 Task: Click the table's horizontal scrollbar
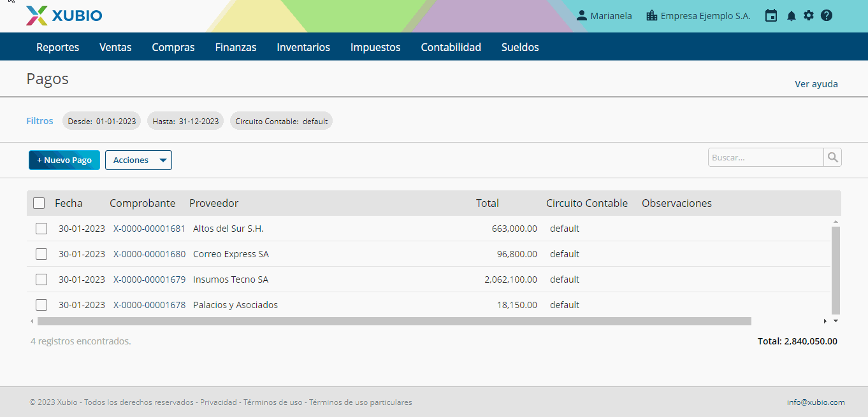[x=394, y=322]
